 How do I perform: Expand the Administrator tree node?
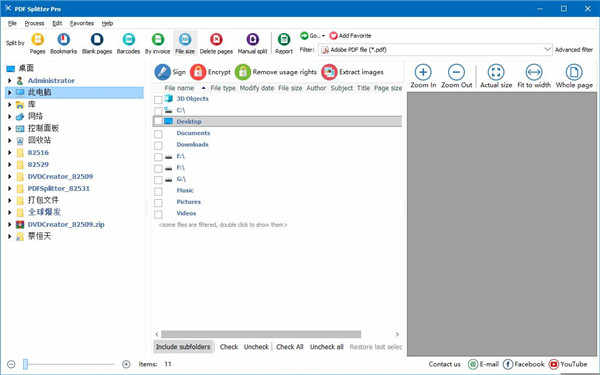coord(10,81)
